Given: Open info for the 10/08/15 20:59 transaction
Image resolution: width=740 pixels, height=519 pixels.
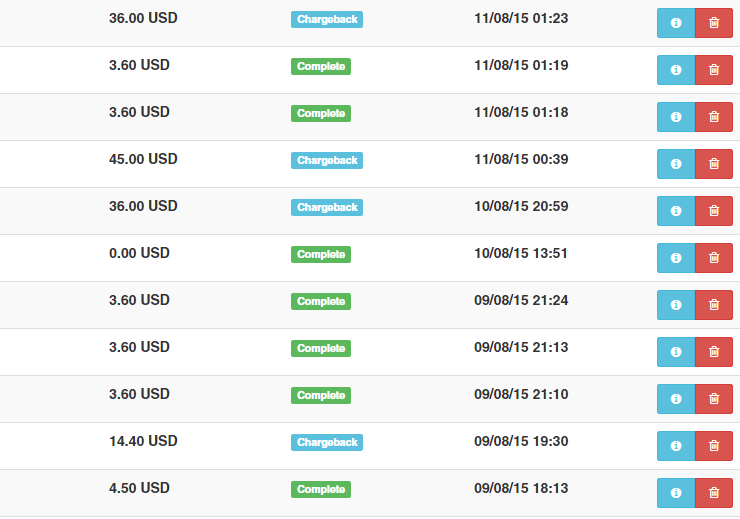Looking at the screenshot, I should click(x=676, y=211).
